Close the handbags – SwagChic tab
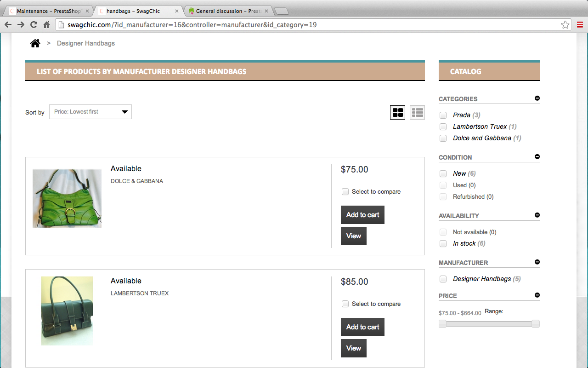Viewport: 588px width, 368px height. 177,11
